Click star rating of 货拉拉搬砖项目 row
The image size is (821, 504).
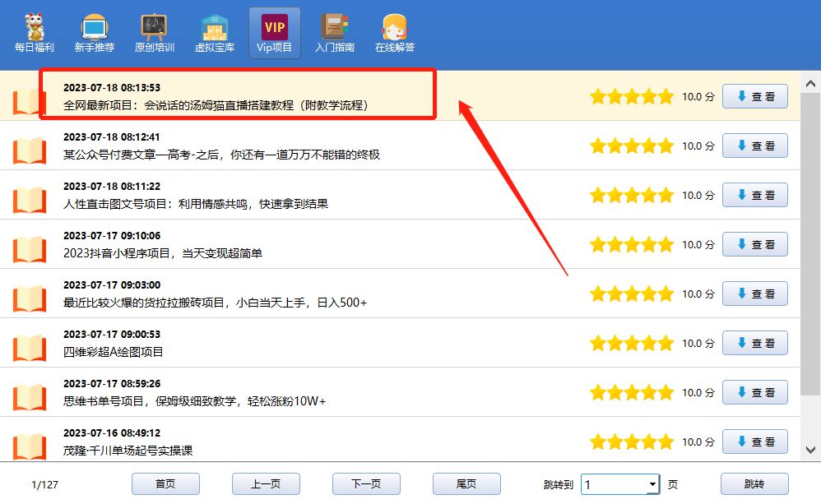pyautogui.click(x=632, y=294)
